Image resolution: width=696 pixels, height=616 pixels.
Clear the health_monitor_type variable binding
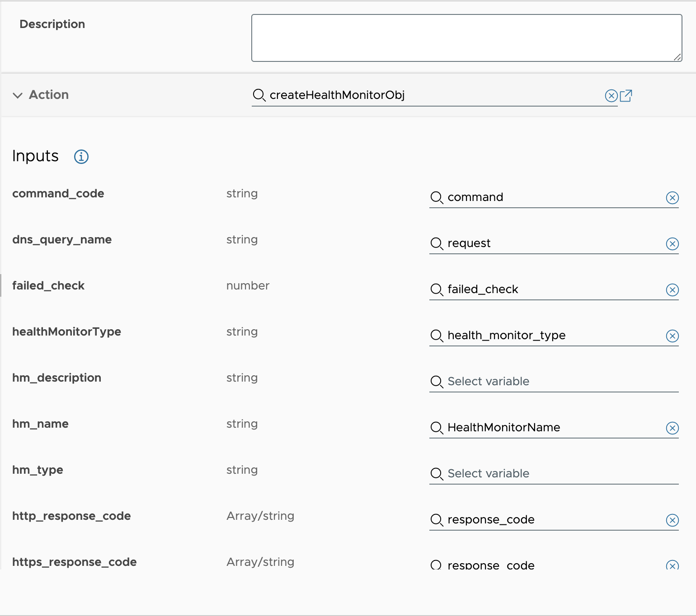pyautogui.click(x=672, y=336)
